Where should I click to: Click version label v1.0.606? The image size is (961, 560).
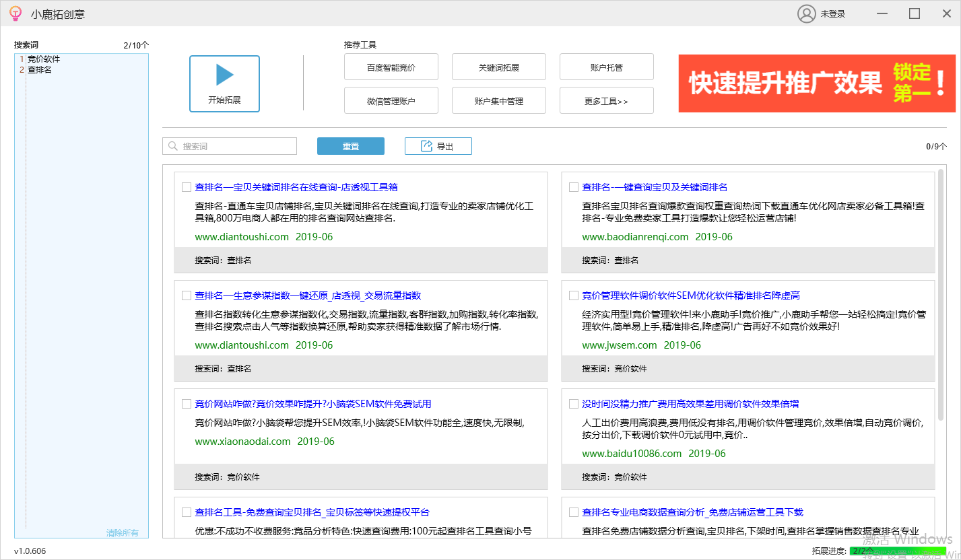coord(30,551)
